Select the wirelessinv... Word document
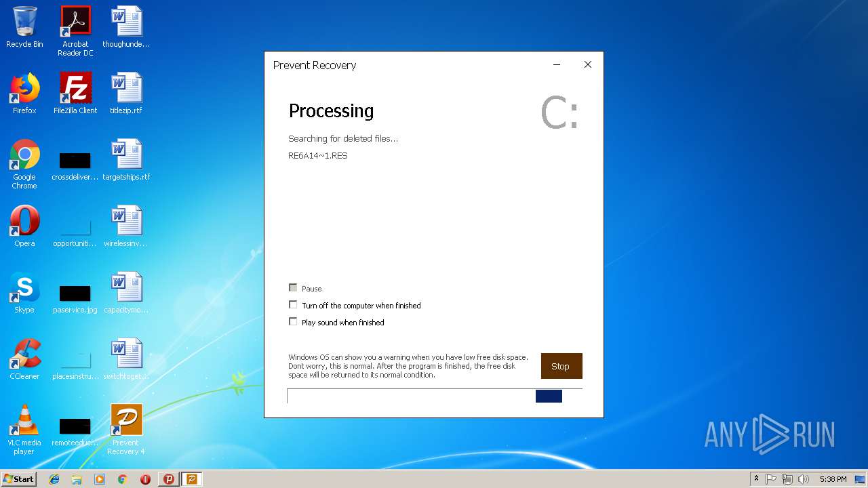The width and height of the screenshot is (868, 488). click(126, 226)
